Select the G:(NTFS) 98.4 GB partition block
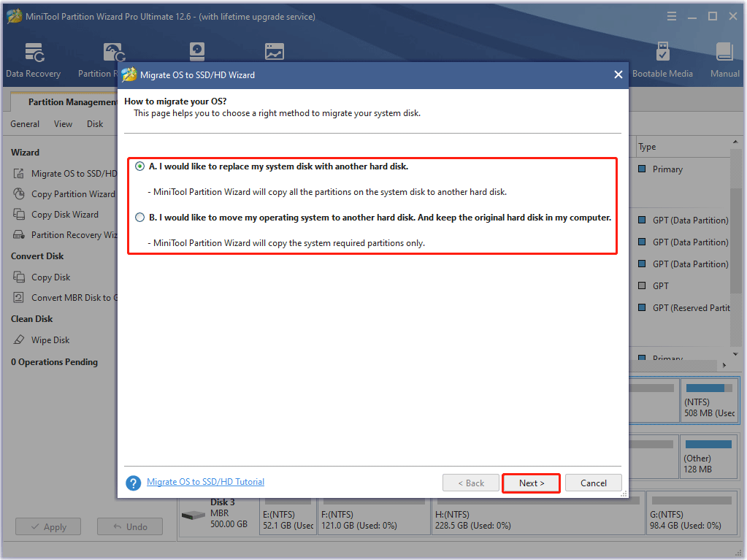The height and width of the screenshot is (560, 747). [x=692, y=514]
